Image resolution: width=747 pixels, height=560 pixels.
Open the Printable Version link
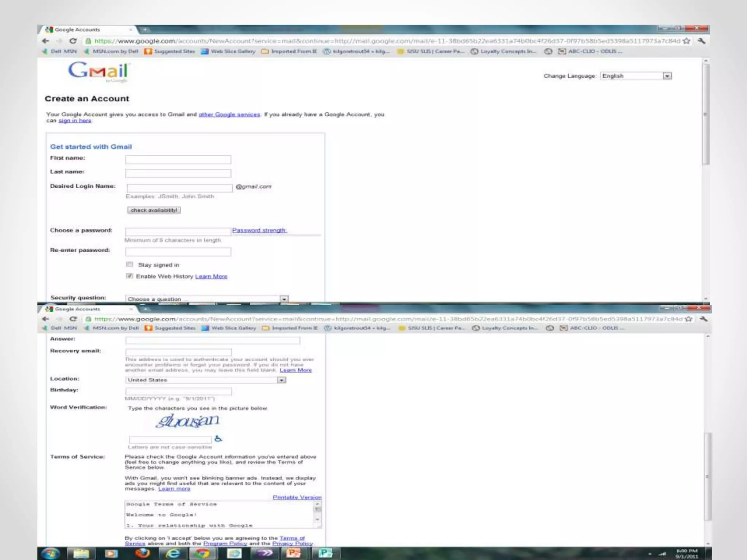click(x=297, y=497)
